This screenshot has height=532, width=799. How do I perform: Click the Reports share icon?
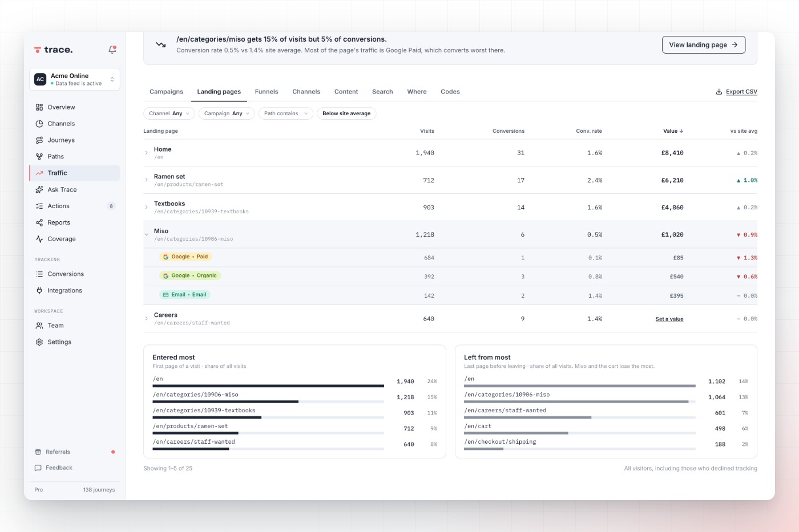(39, 222)
